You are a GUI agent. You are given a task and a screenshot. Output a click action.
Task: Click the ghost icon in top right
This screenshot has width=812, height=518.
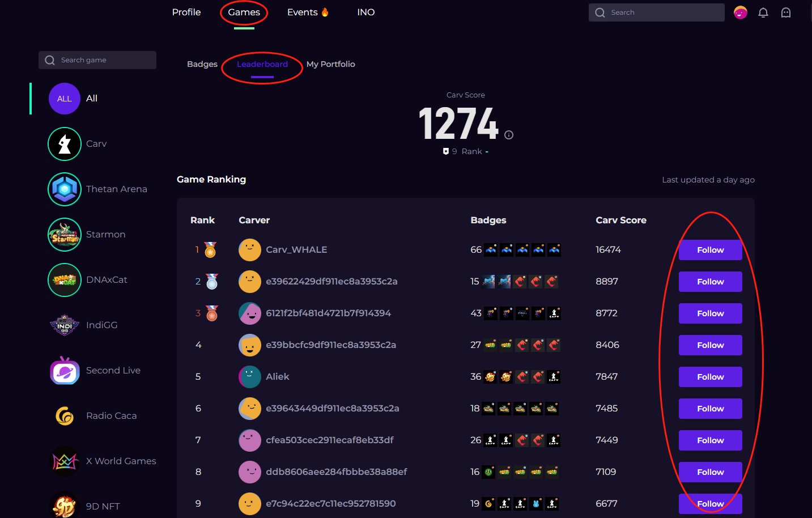pyautogui.click(x=786, y=12)
